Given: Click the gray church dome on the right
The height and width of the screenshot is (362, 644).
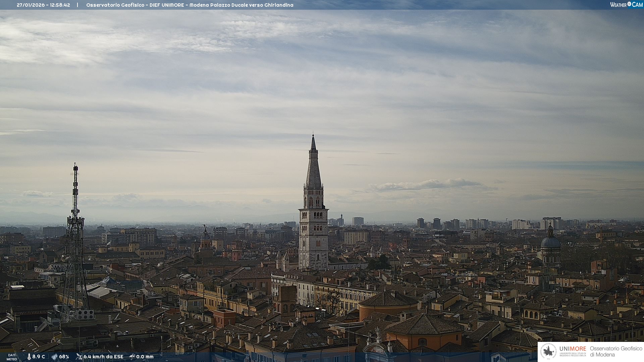Looking at the screenshot, I should coord(550,242).
